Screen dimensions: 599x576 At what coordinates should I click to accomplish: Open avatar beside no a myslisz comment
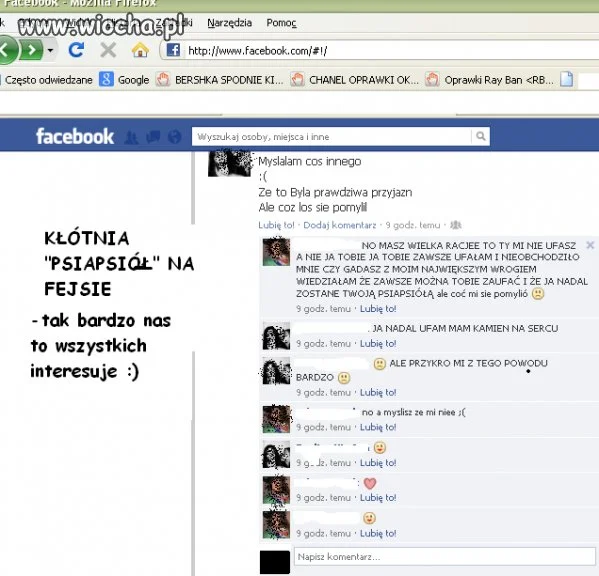276,419
